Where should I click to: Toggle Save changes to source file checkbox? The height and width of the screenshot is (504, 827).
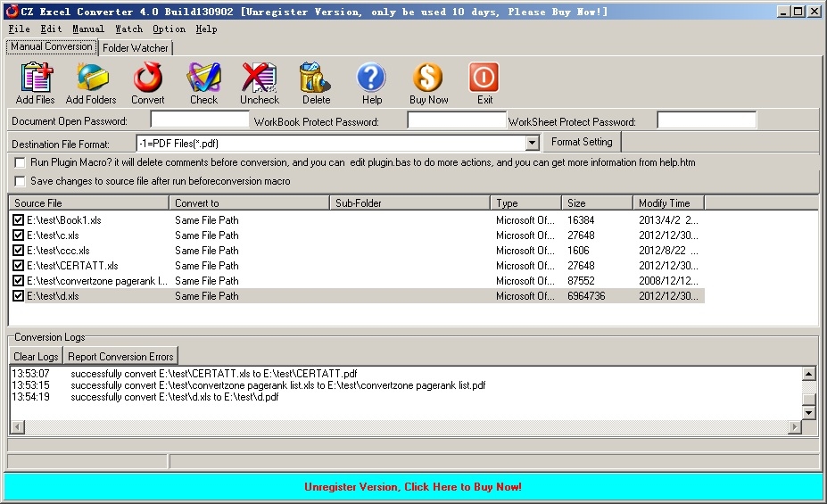click(x=20, y=181)
